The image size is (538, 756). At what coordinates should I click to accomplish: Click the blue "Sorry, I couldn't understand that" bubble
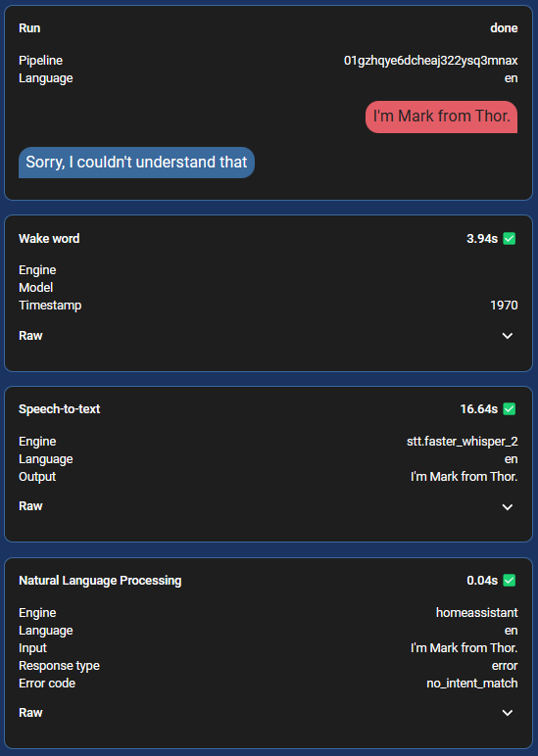pyautogui.click(x=136, y=163)
